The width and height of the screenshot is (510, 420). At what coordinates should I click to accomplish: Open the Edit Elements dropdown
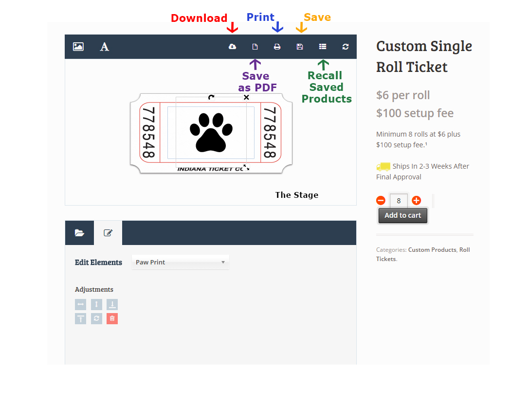[x=180, y=262]
